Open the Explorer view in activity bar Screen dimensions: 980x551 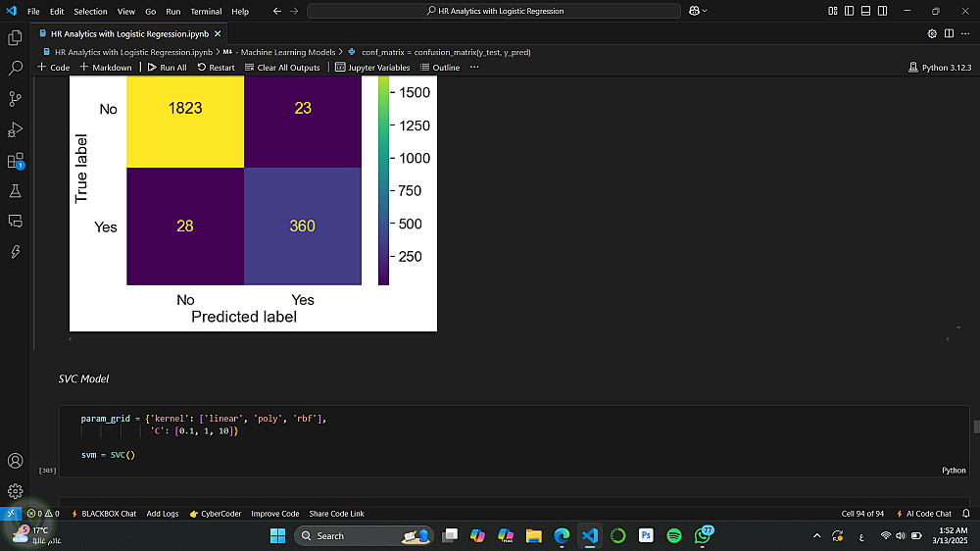pos(15,37)
